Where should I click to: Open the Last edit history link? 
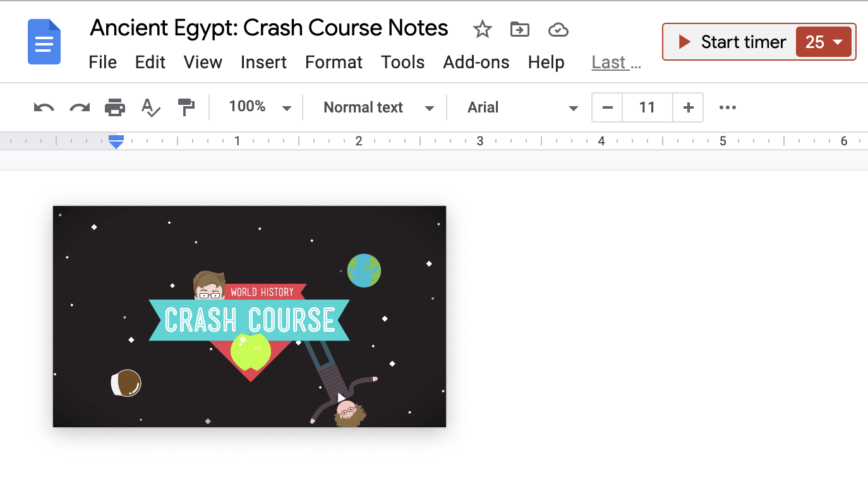pyautogui.click(x=617, y=63)
